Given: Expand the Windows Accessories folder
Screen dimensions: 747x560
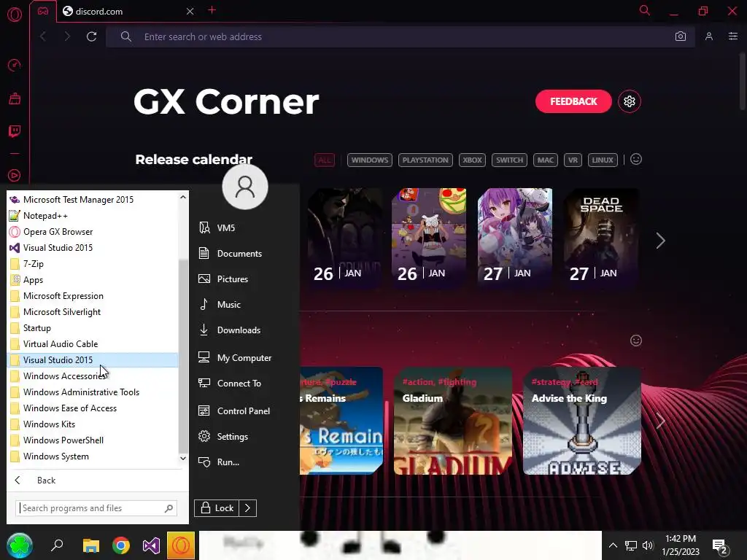Looking at the screenshot, I should [93, 376].
